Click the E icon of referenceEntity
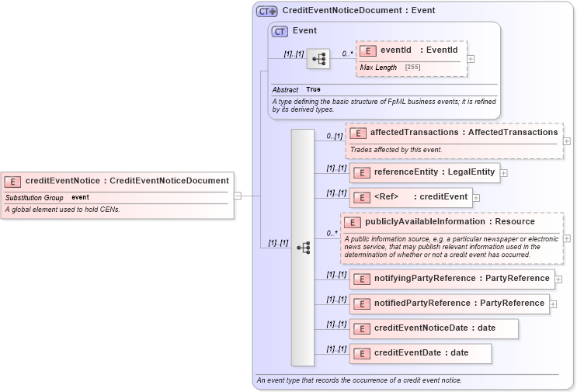The height and width of the screenshot is (392, 577). 361,173
